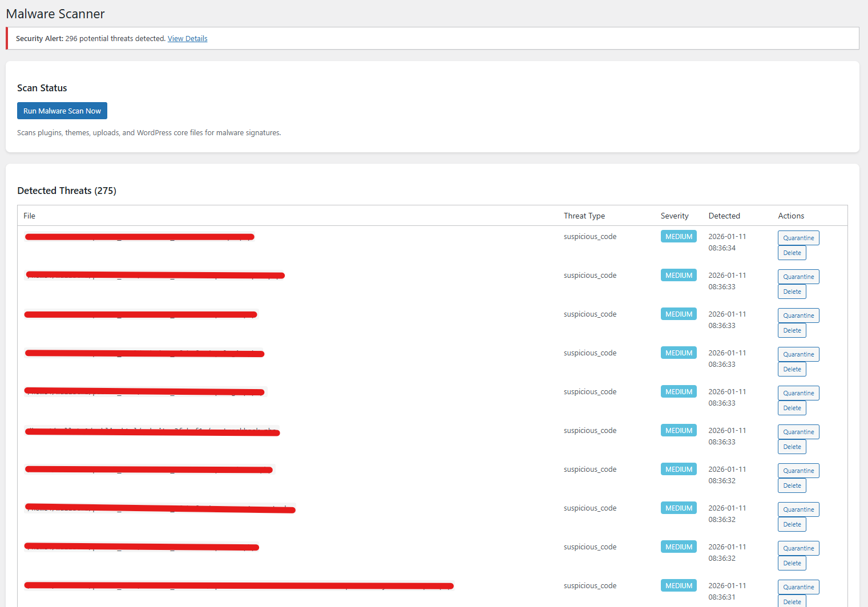Click the suspicious_code label on the first row
Image resolution: width=868 pixels, height=607 pixels.
click(x=590, y=236)
